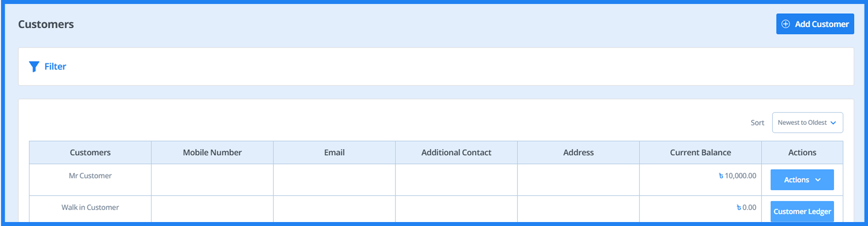The height and width of the screenshot is (226, 868).
Task: Click Mr Customer's 10,000.00 balance amount
Action: pos(740,176)
